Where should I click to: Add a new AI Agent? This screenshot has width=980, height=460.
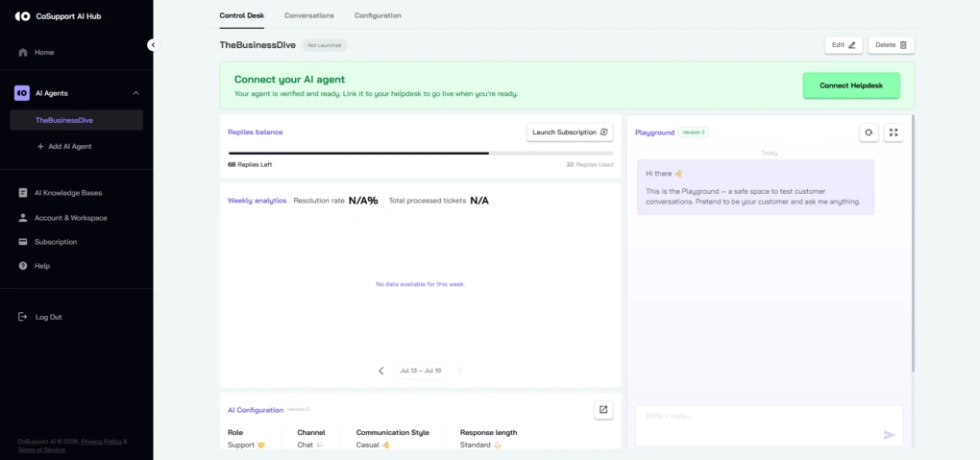(64, 146)
